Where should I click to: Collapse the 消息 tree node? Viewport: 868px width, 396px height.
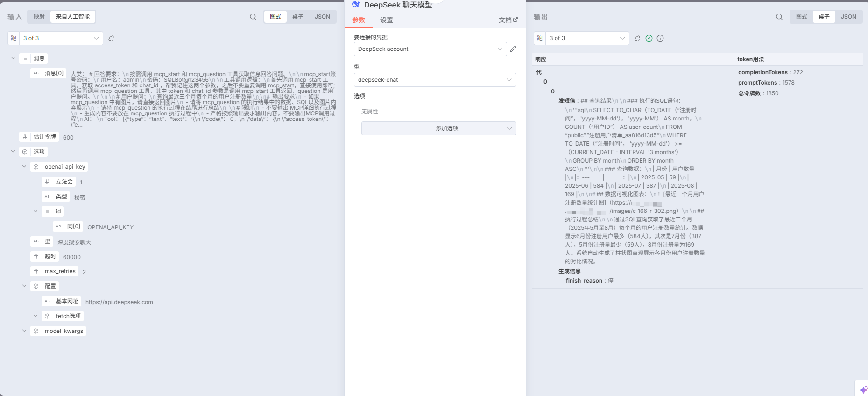(13, 58)
